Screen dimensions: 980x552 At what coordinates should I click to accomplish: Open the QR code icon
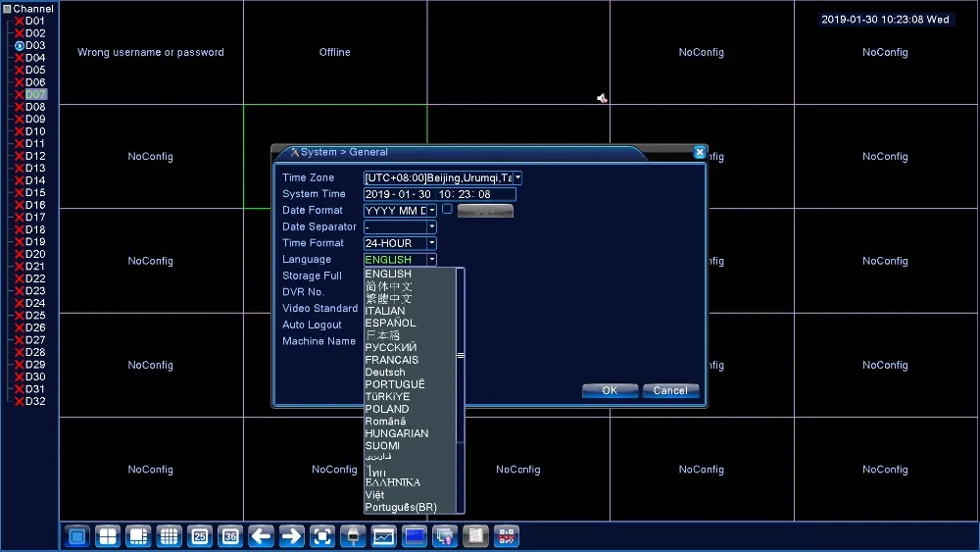pos(507,536)
